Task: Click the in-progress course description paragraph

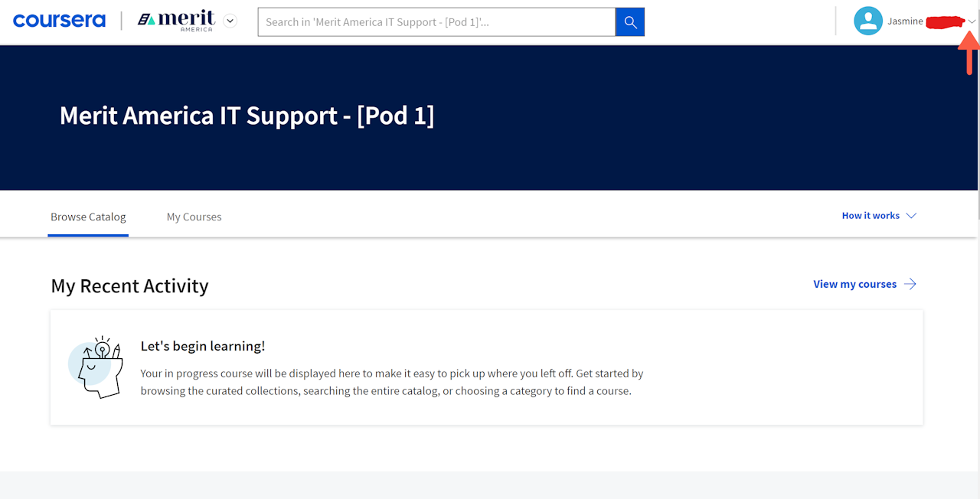Action: 392,382
